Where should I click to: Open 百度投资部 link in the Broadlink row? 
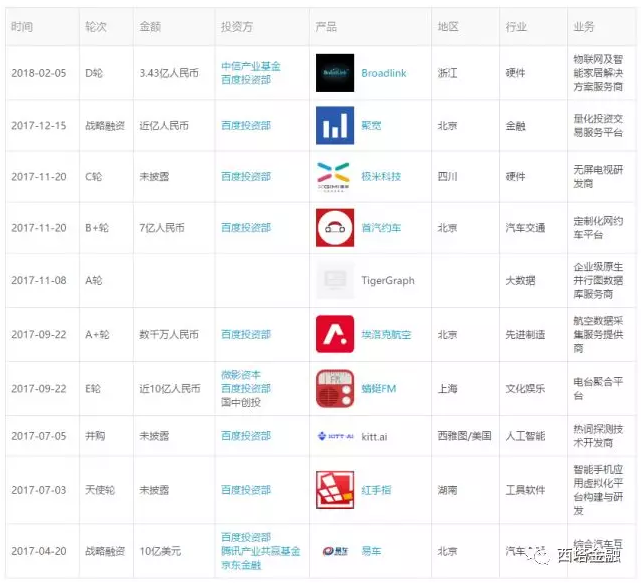click(246, 80)
